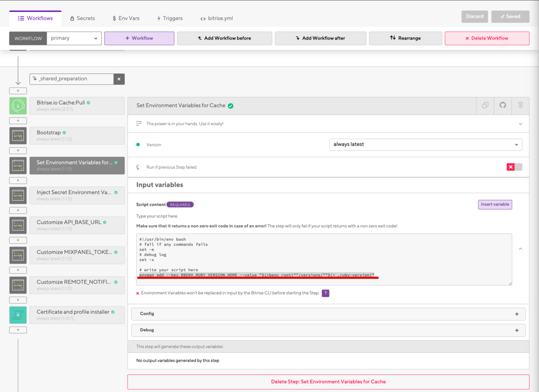Click the Inject Secret Environment script icon

pyautogui.click(x=18, y=195)
